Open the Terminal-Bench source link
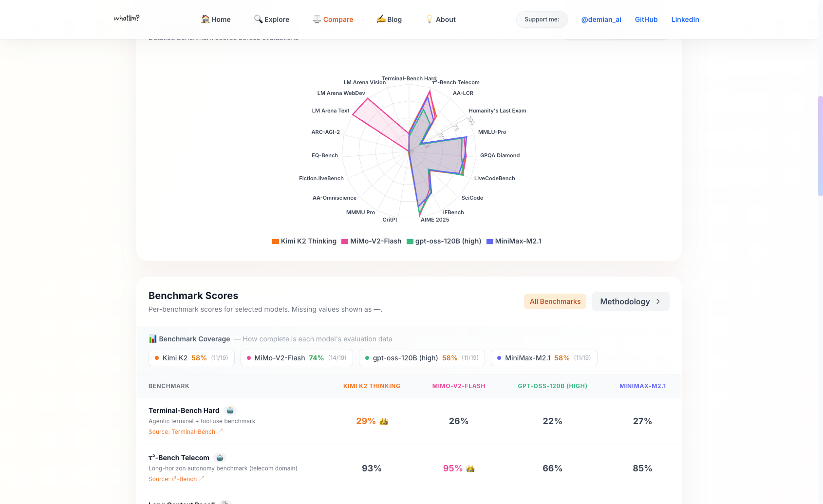823x504 pixels. click(x=186, y=431)
